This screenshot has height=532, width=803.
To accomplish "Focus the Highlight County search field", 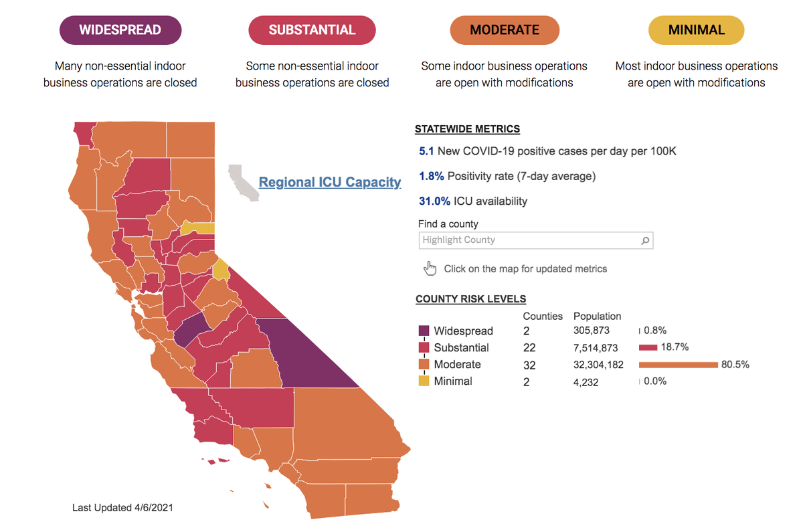I will (x=529, y=240).
